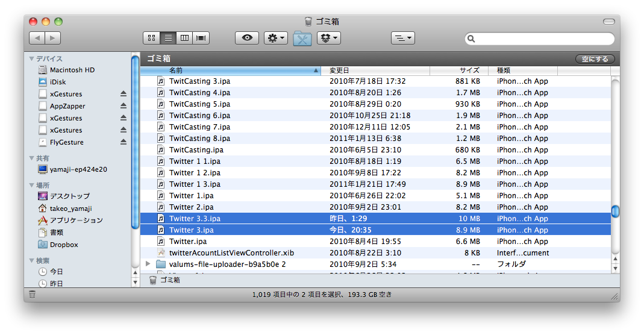The height and width of the screenshot is (335, 644).
Task: Eject the AppZapper volume
Action: [x=123, y=106]
